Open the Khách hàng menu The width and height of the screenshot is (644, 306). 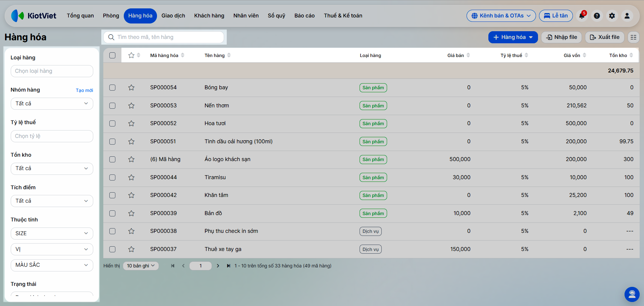click(209, 16)
